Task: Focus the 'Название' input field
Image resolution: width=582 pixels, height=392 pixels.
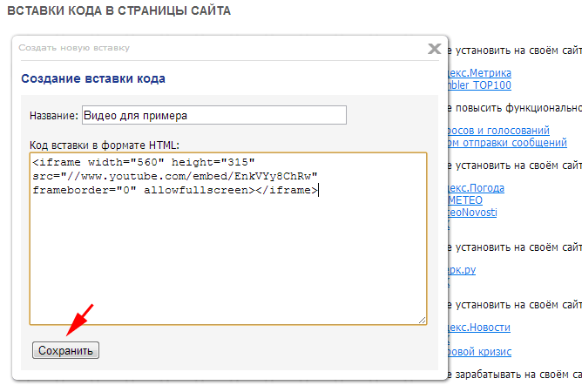Action: coord(213,115)
